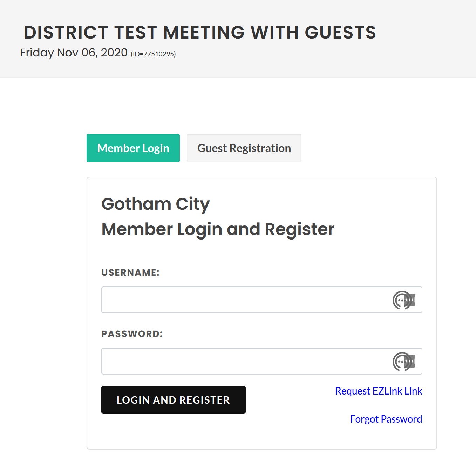Focus the Username input field
476x472 pixels.
245,300
